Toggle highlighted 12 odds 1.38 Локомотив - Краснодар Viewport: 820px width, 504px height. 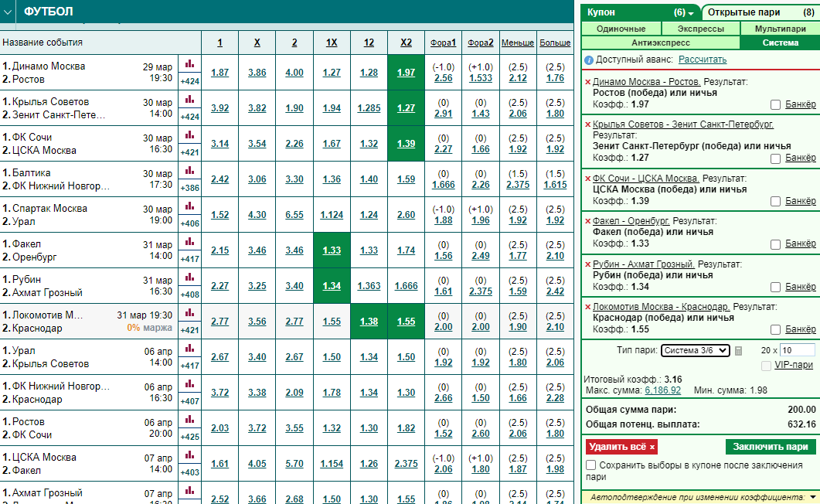(x=369, y=321)
